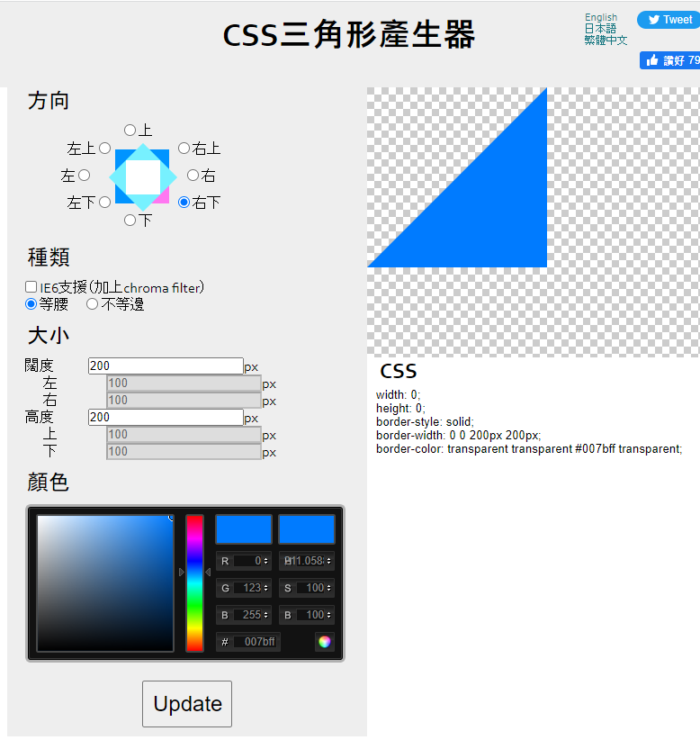Switch language to 日本語

[x=600, y=29]
